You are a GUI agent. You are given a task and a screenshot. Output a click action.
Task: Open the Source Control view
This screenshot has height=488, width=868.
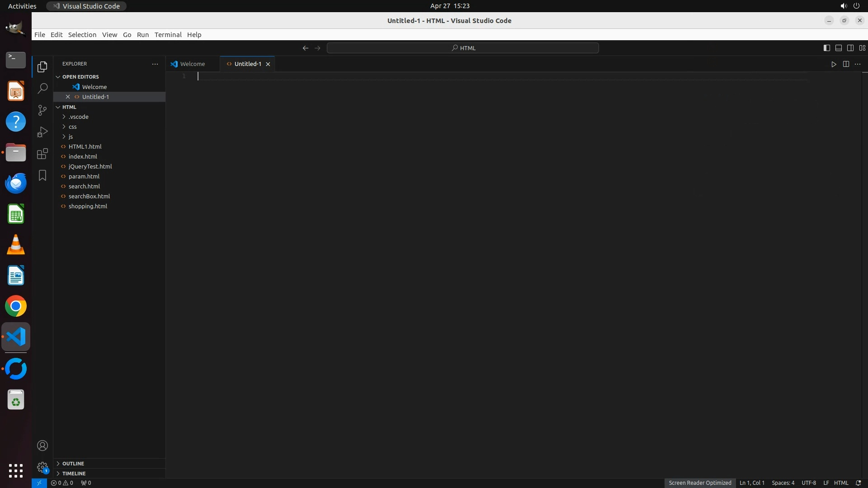click(42, 110)
